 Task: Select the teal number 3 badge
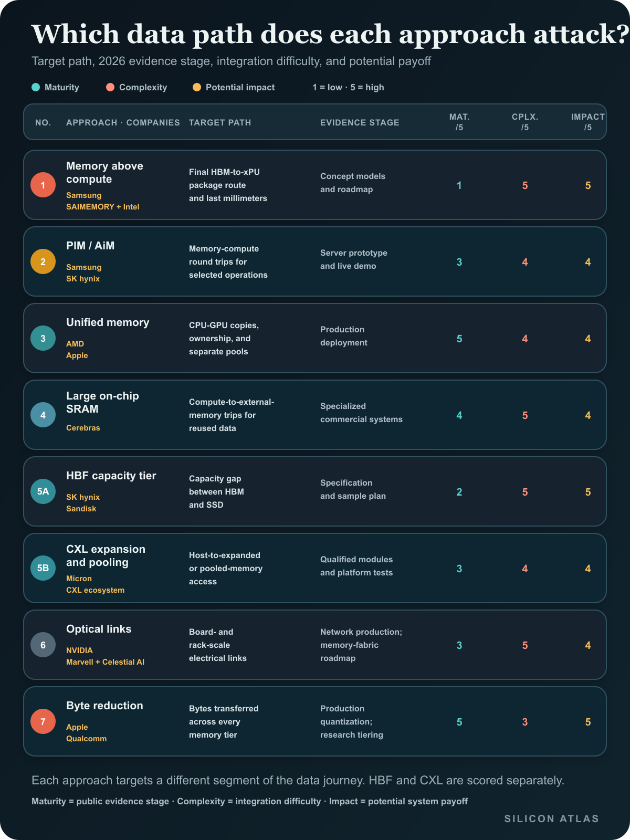pos(43,338)
